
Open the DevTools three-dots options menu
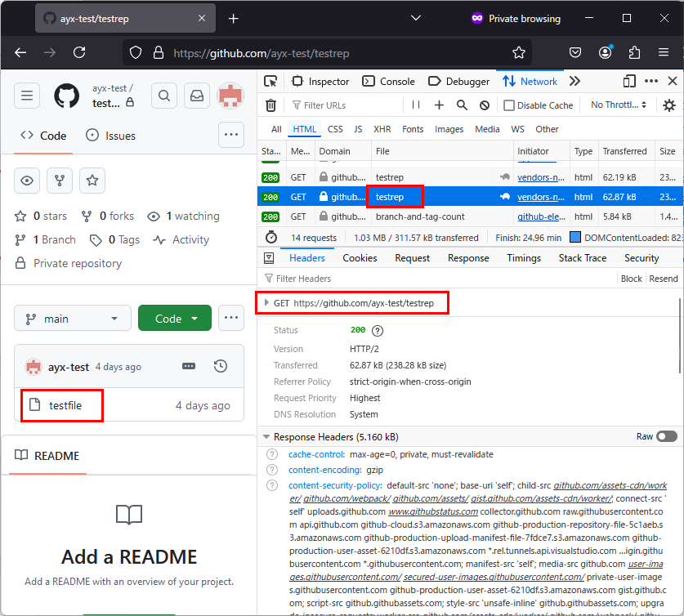[x=651, y=81]
